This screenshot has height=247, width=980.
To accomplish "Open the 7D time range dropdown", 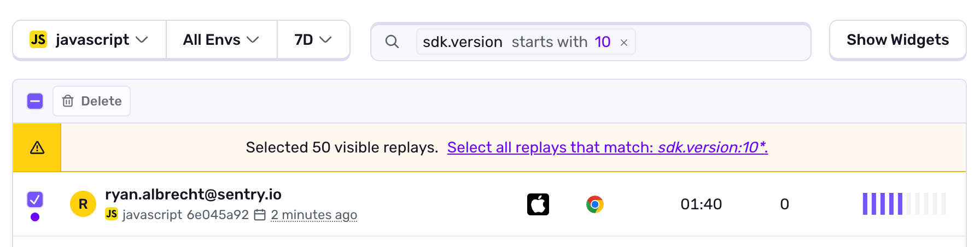I will point(313,40).
